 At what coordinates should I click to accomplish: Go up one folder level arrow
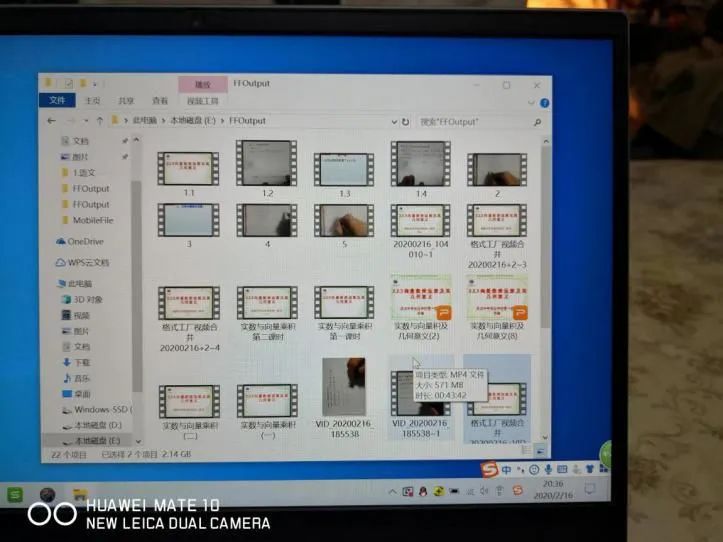point(100,121)
